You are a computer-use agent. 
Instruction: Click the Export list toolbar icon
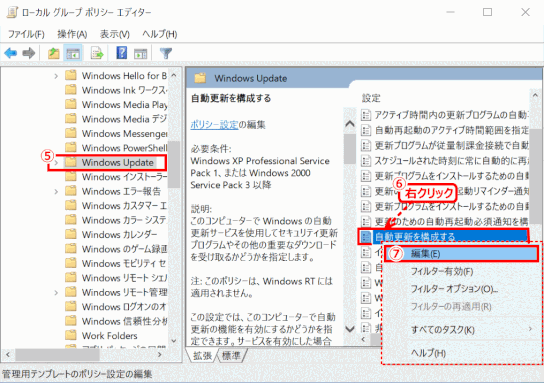(x=97, y=53)
